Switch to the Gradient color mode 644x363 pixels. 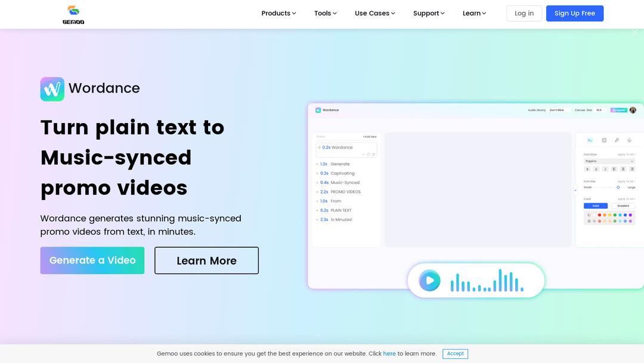[x=623, y=206]
